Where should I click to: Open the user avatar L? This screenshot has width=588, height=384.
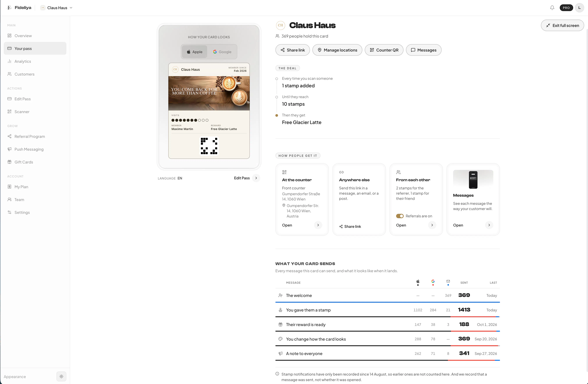tap(579, 8)
